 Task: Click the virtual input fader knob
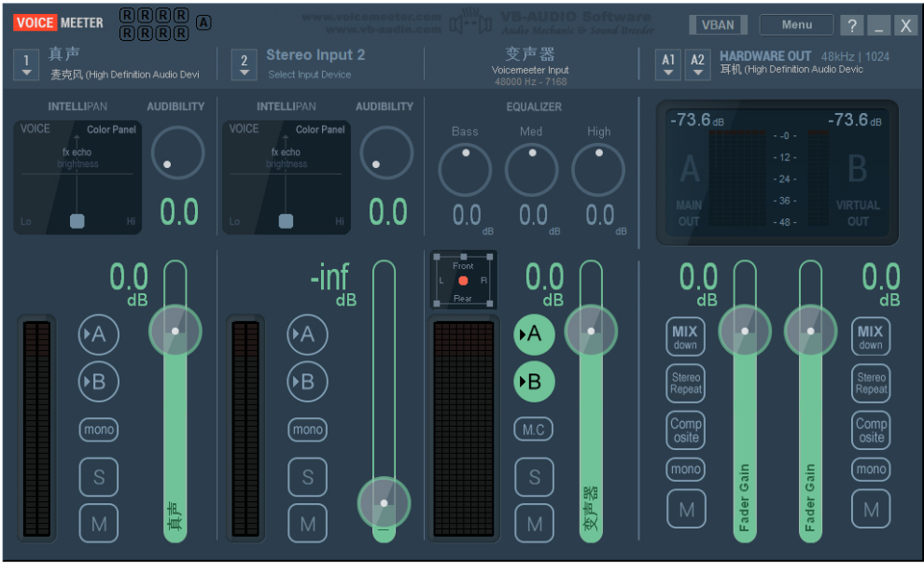591,331
